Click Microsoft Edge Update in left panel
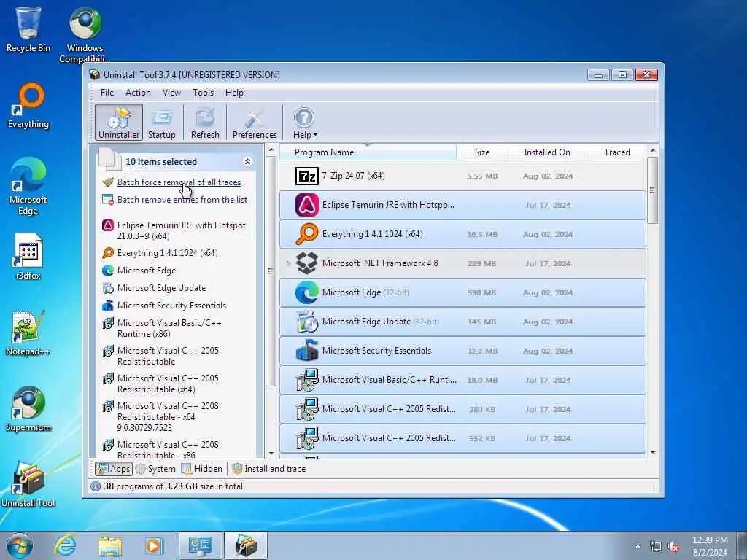The width and height of the screenshot is (747, 560). coord(161,288)
